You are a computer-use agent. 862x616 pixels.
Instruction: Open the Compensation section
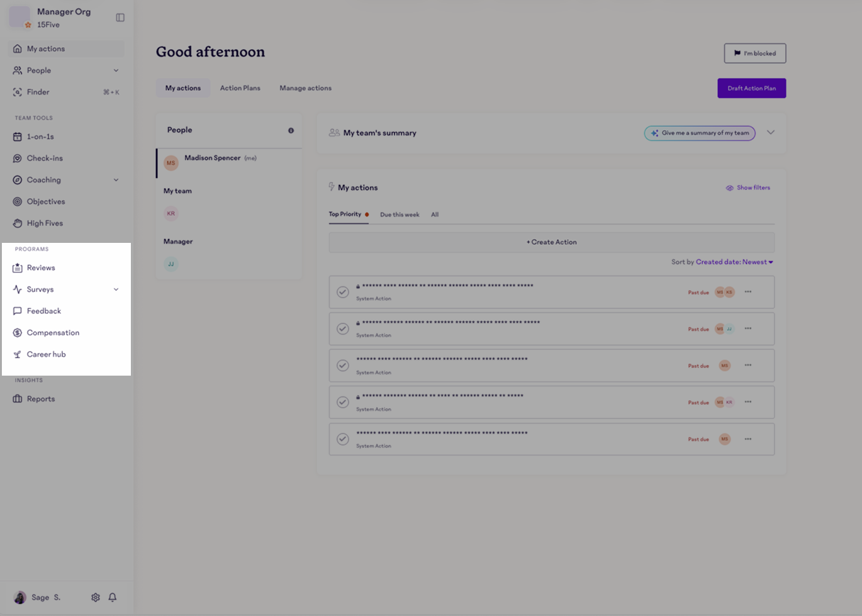tap(52, 332)
